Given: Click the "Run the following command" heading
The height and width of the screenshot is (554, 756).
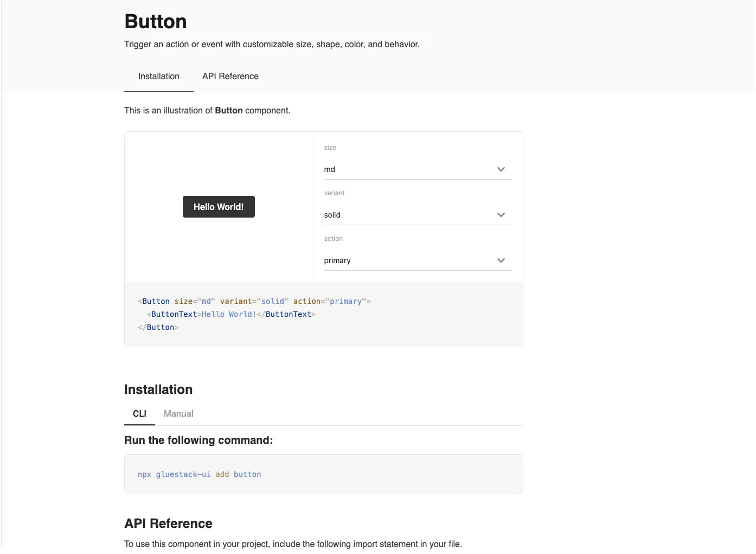Looking at the screenshot, I should pos(198,440).
